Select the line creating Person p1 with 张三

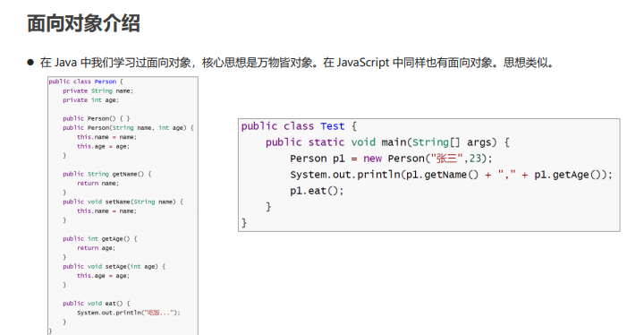point(391,159)
